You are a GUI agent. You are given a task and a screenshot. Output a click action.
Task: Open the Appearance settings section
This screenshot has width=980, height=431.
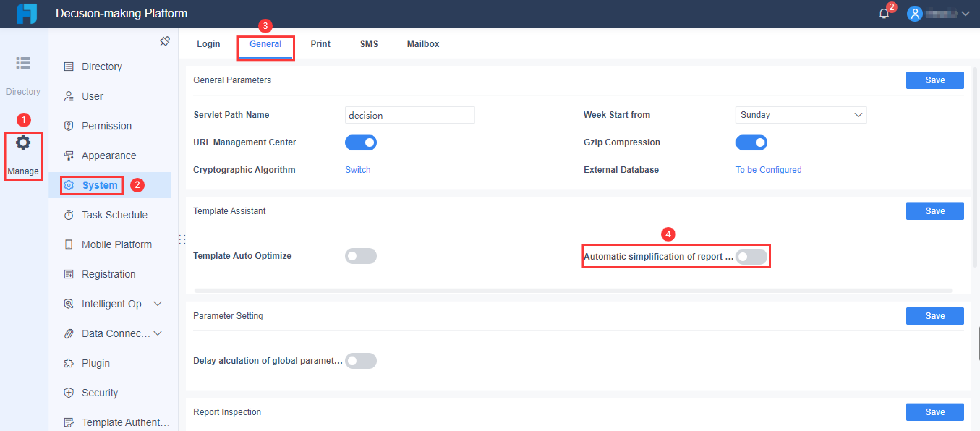[x=108, y=155]
